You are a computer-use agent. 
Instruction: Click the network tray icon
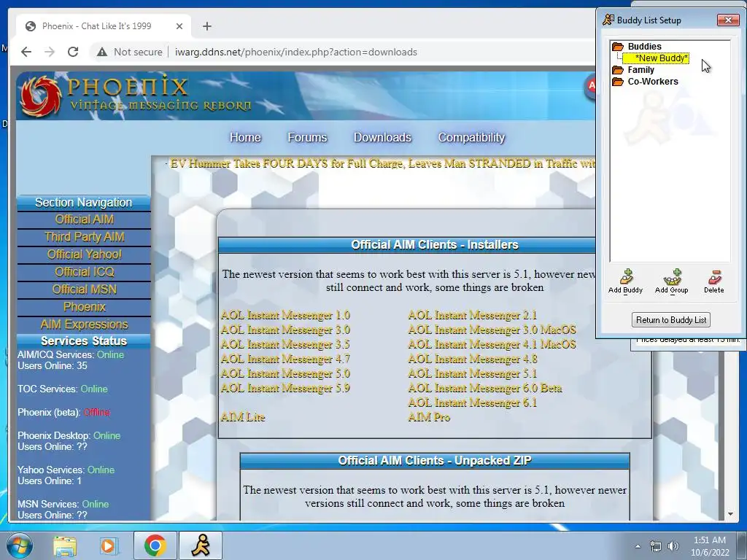656,546
